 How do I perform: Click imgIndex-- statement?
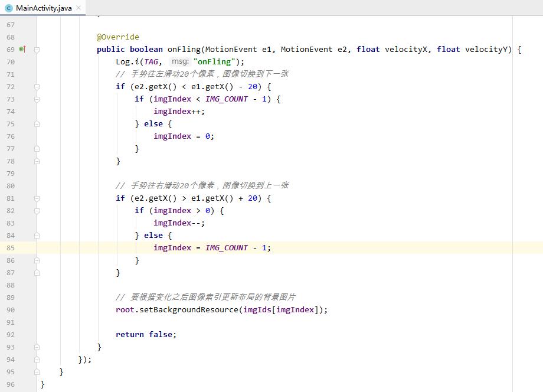[x=179, y=223]
